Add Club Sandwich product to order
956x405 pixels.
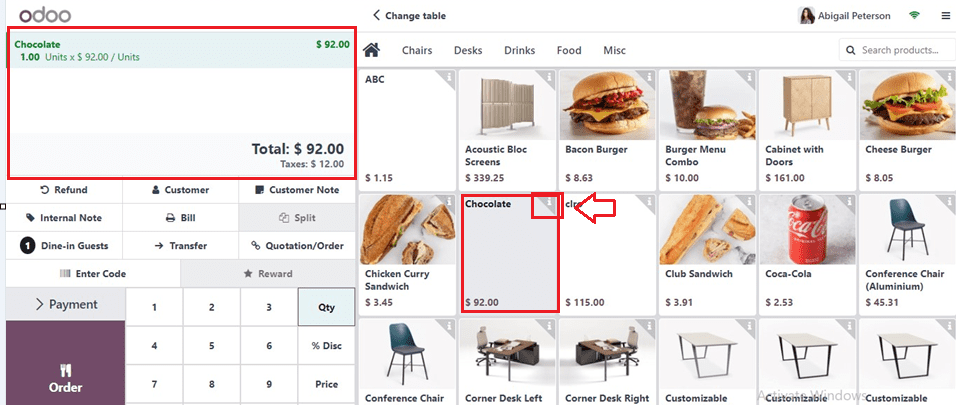pyautogui.click(x=707, y=253)
